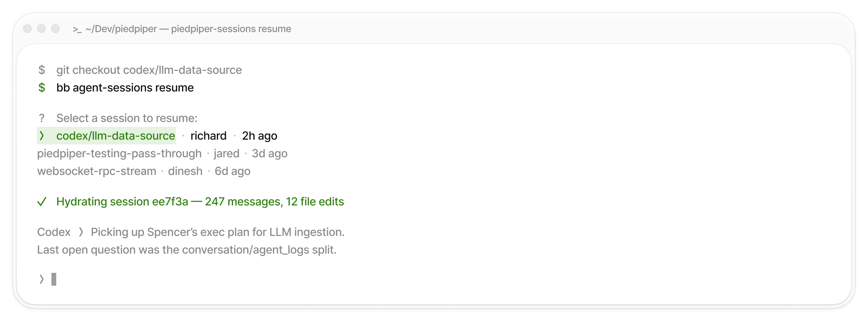Screen dimensions: 868x321
Task: Click the middle window control dot
Action: [x=42, y=29]
